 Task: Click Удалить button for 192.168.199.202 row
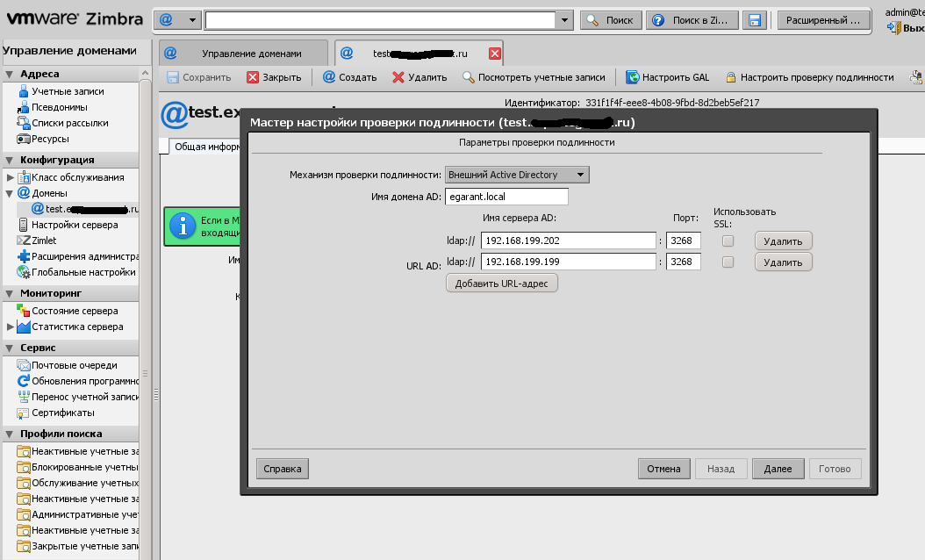(x=783, y=241)
